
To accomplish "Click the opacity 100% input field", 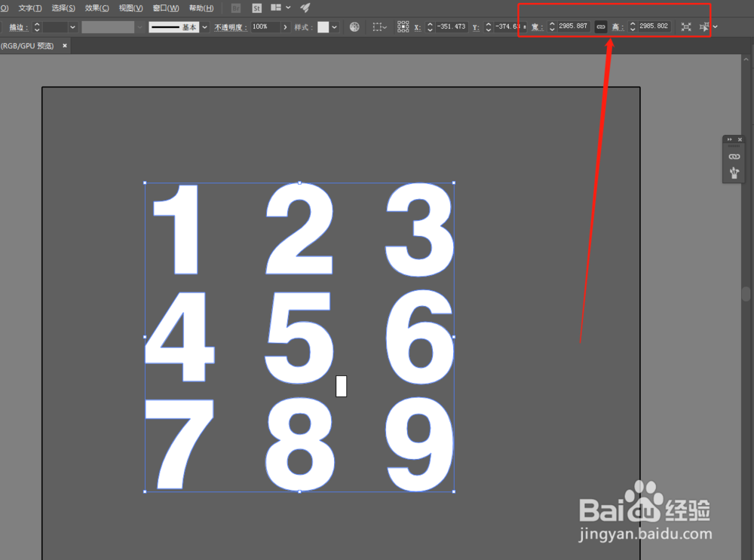I will (x=265, y=27).
